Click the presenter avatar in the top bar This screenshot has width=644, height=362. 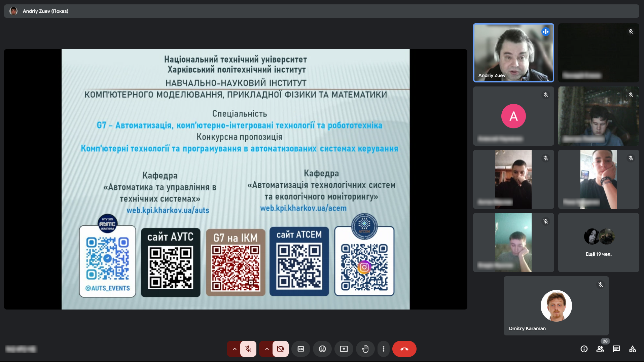[13, 11]
